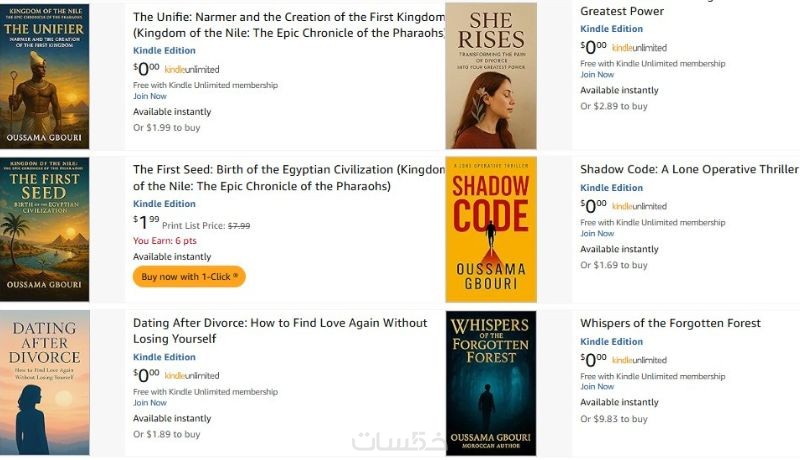800x460 pixels.
Task: Open Shadow Code: A Lone Operative Thriller
Action: click(689, 170)
